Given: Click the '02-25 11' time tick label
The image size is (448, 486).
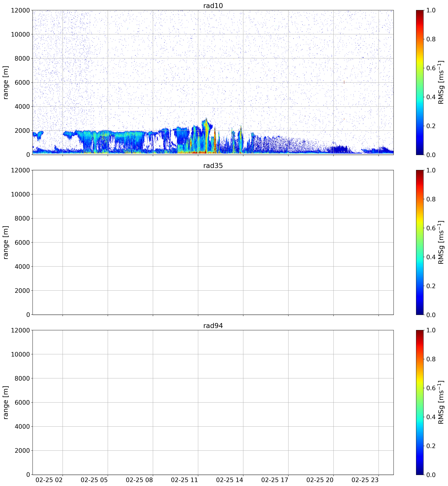Looking at the screenshot, I should click(x=185, y=480).
